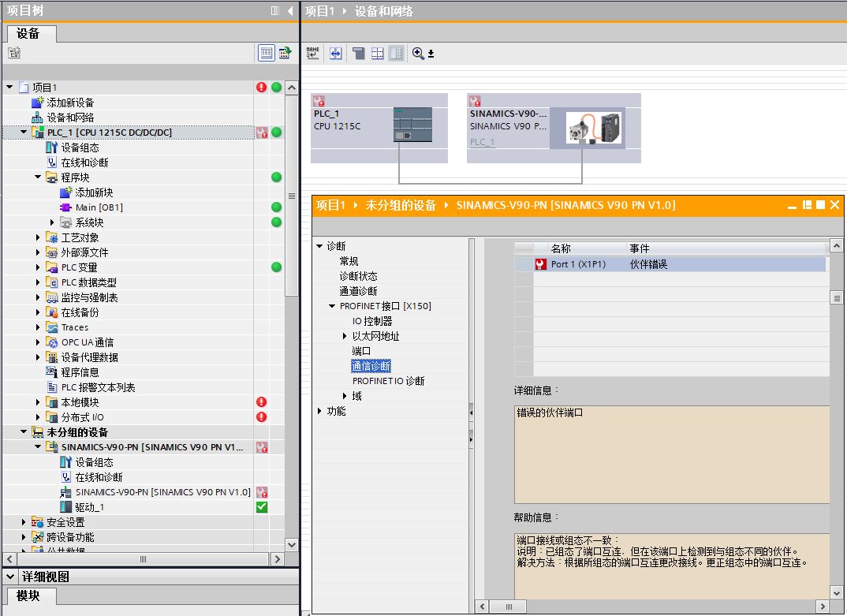
Task: Open 程序信息 in project tree
Action: click(x=80, y=372)
